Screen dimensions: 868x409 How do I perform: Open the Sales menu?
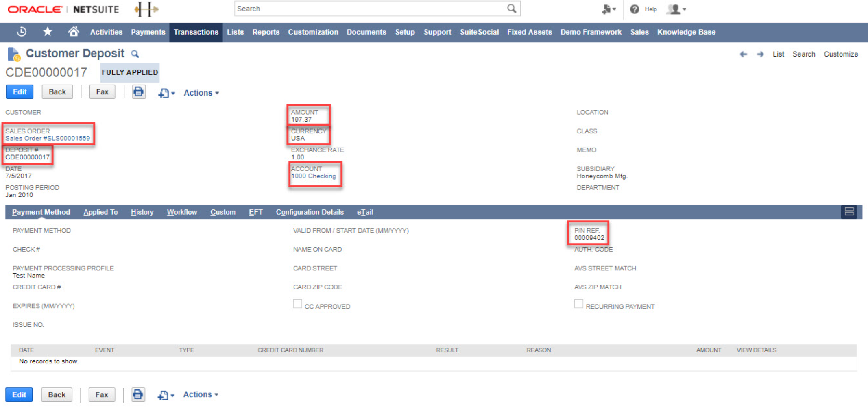click(x=639, y=32)
